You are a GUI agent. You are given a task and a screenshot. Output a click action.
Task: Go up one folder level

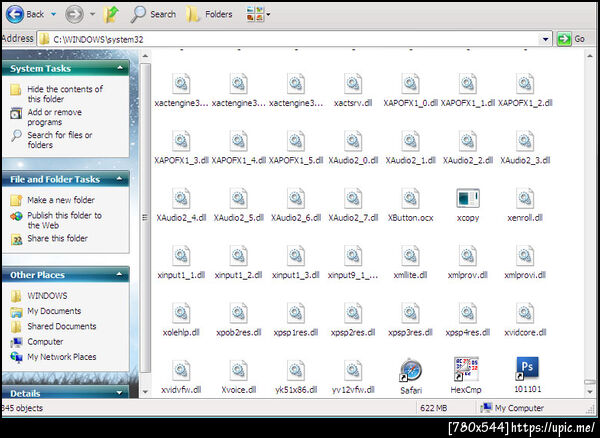click(111, 15)
